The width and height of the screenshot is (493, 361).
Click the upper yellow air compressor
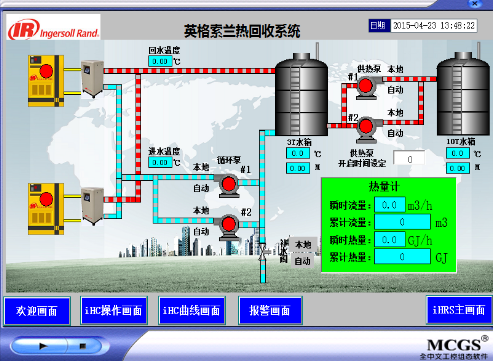46,81
